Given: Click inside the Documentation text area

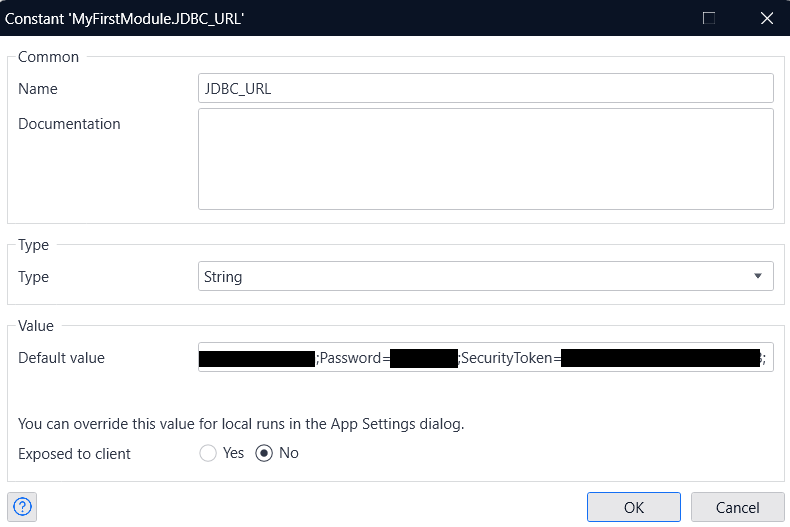Looking at the screenshot, I should [485, 159].
